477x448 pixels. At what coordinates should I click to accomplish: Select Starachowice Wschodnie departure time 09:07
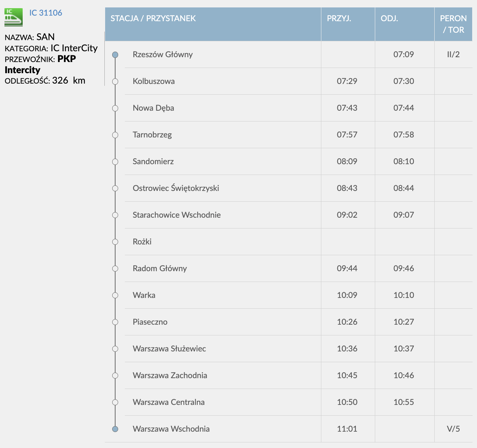(403, 215)
